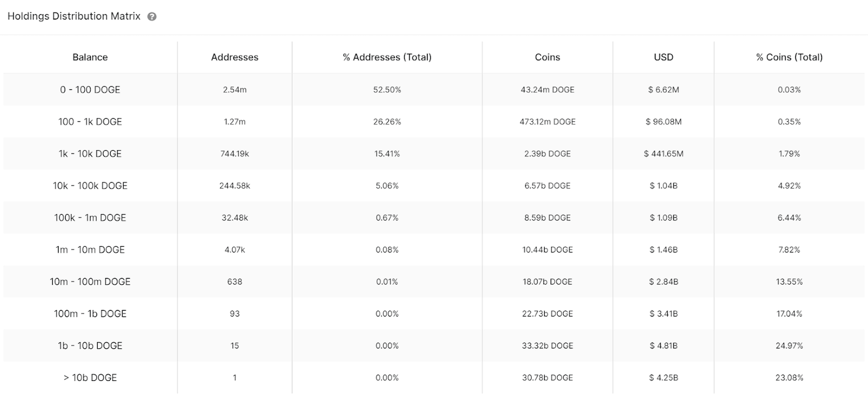Click the help icon beside Holdings Distribution Matrix
The image size is (868, 394).
151,17
